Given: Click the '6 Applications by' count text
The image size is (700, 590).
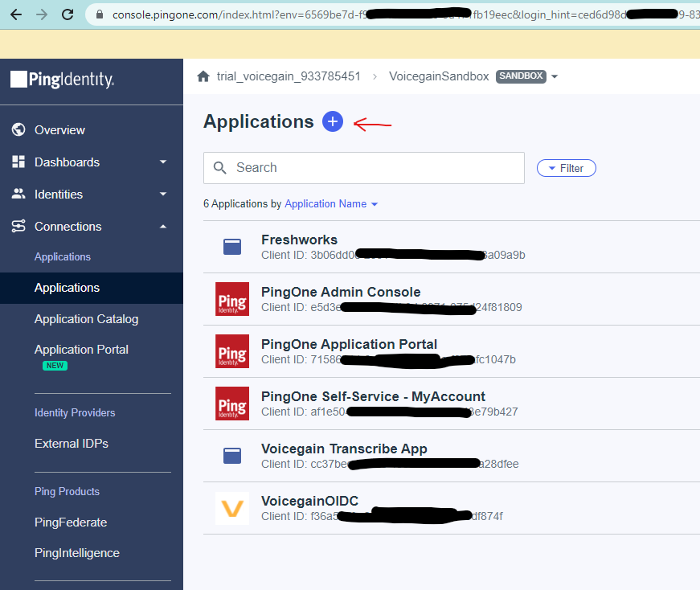Looking at the screenshot, I should [243, 204].
